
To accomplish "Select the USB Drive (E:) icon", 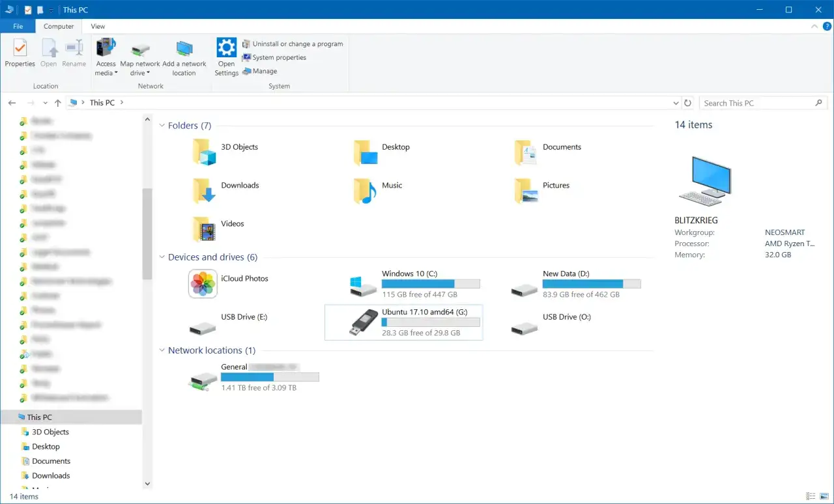I will 202,328.
